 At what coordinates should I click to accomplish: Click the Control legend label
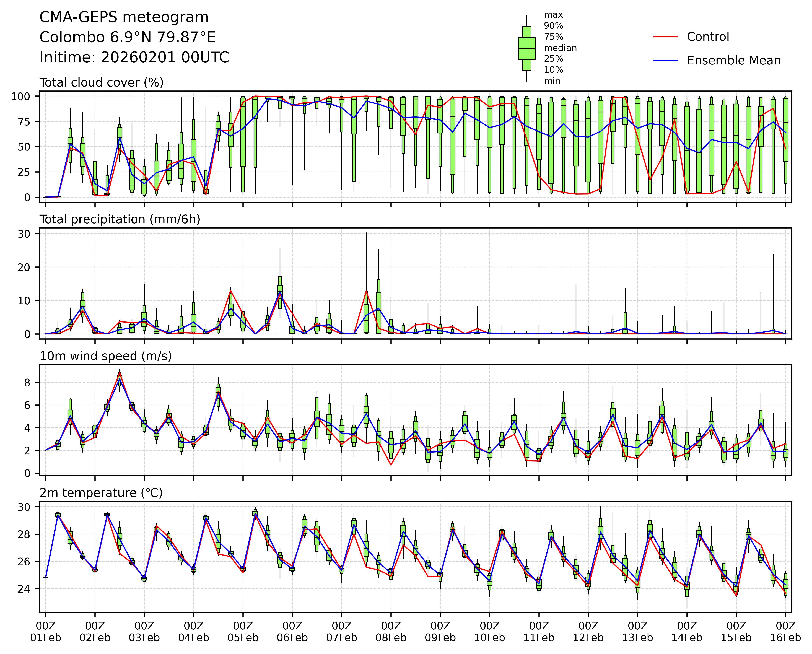pyautogui.click(x=708, y=37)
